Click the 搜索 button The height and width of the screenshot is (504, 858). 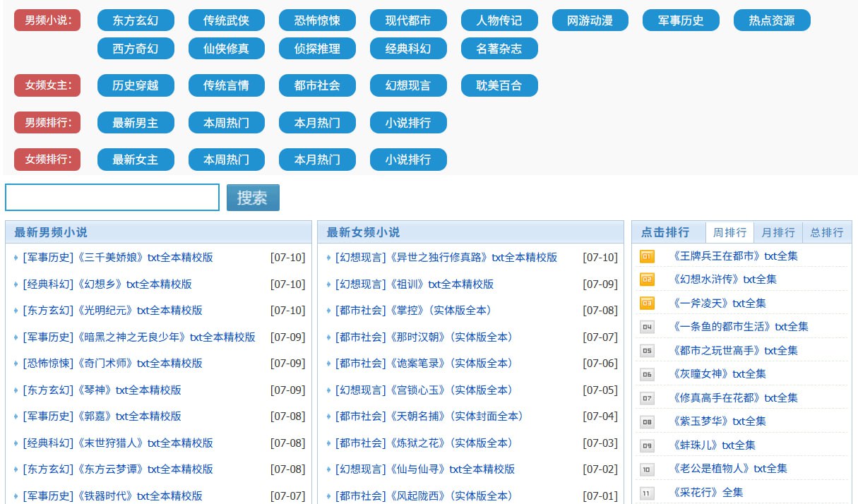click(253, 198)
